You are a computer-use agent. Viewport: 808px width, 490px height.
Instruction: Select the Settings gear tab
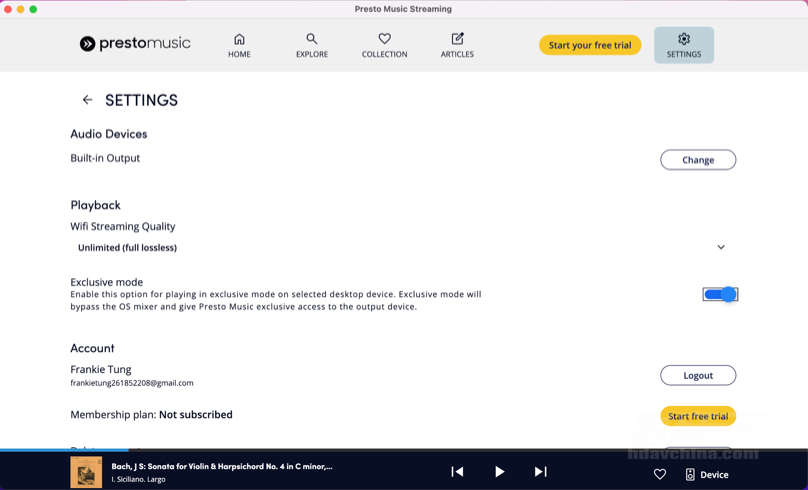(x=684, y=45)
